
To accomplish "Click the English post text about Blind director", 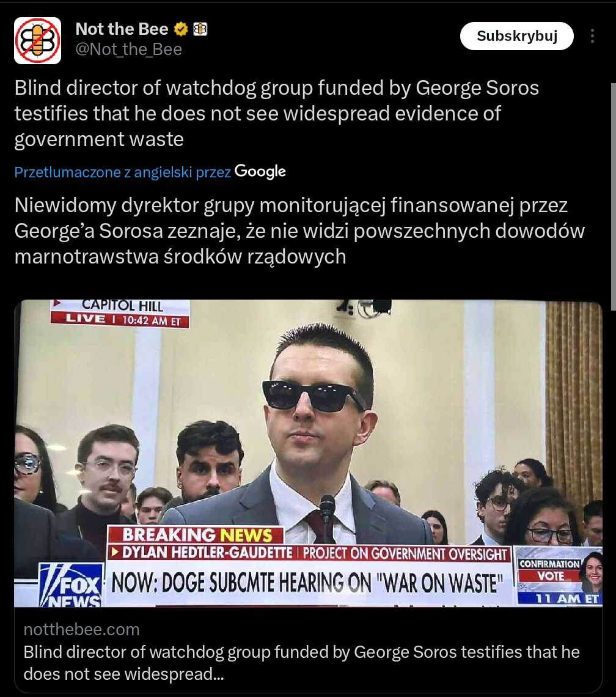I will click(276, 113).
